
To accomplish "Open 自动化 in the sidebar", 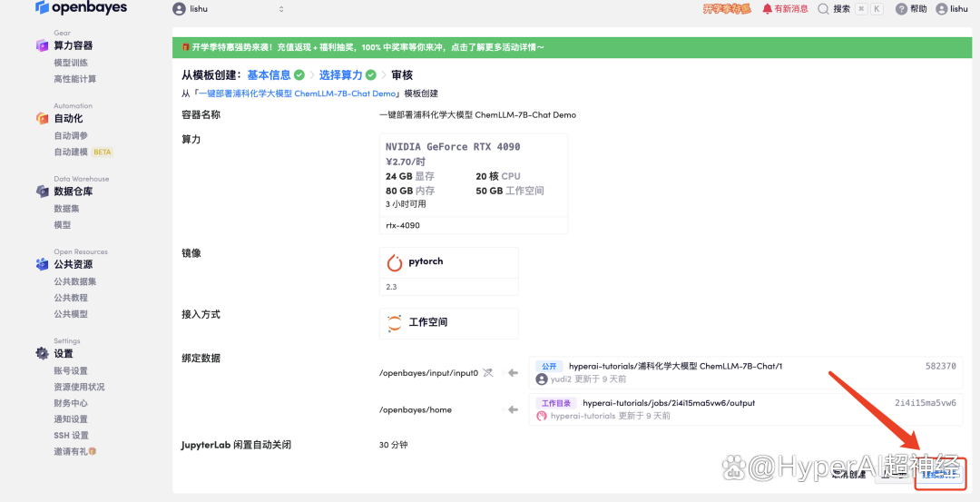I will (x=68, y=118).
